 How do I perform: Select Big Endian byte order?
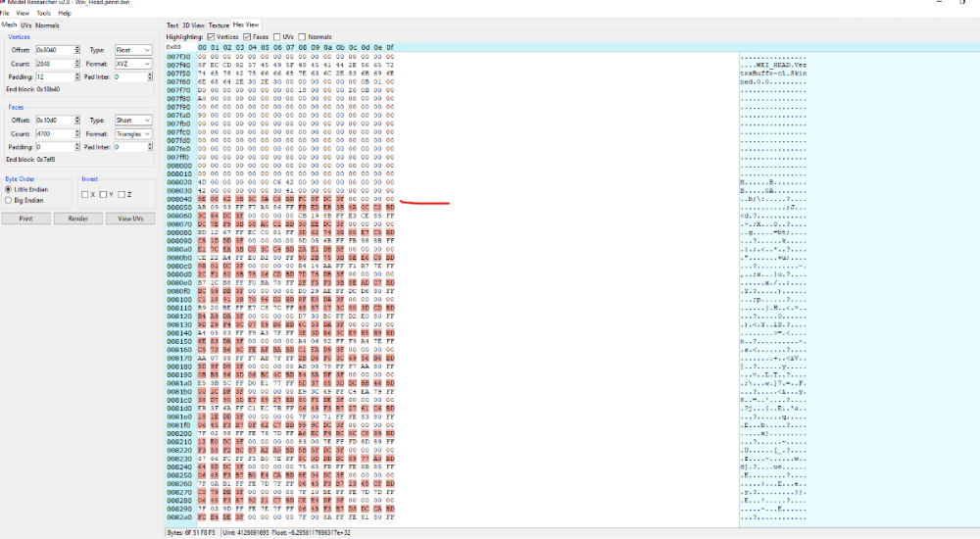coord(8,201)
